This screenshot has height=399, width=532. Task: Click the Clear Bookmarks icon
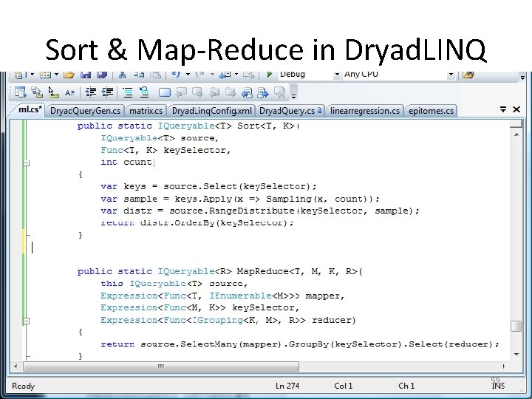(x=280, y=92)
